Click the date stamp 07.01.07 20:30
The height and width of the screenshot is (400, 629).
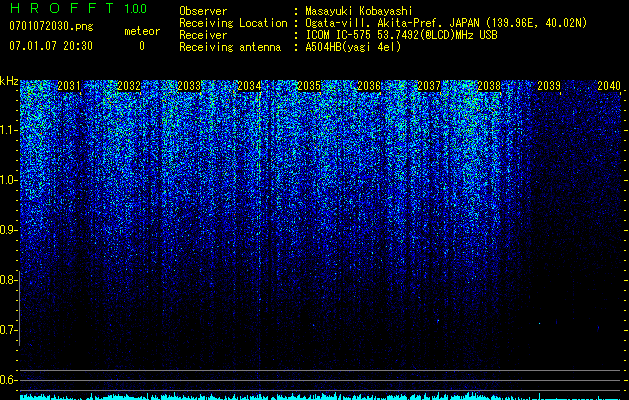click(x=51, y=46)
